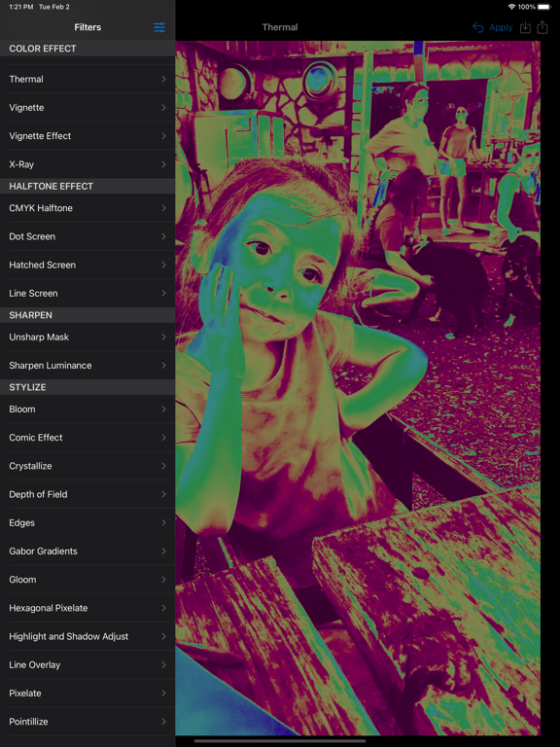Select the Thermal filter row
The width and height of the screenshot is (560, 747).
(87, 79)
